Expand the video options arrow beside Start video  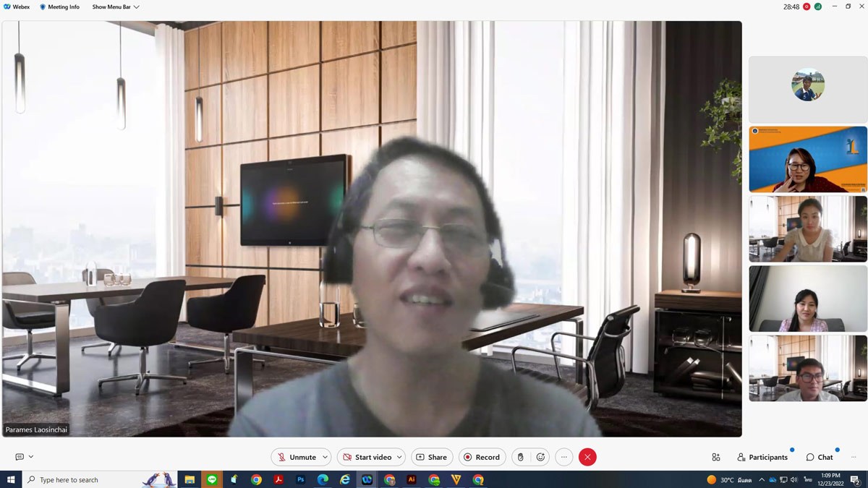[x=399, y=457]
